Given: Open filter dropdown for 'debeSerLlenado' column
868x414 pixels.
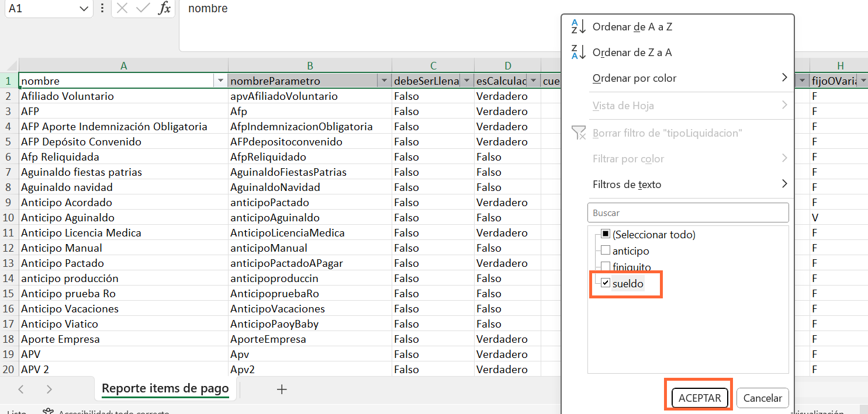Looking at the screenshot, I should [466, 81].
